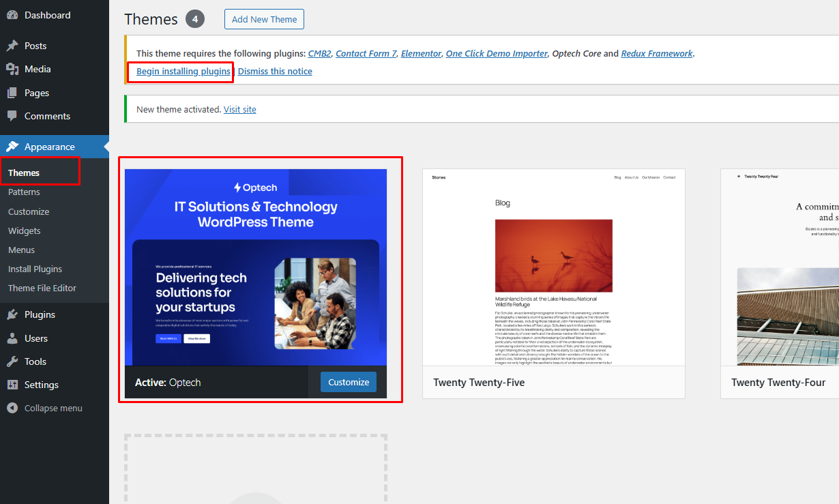839x504 pixels.
Task: Click the Comments bubble icon
Action: tap(12, 116)
